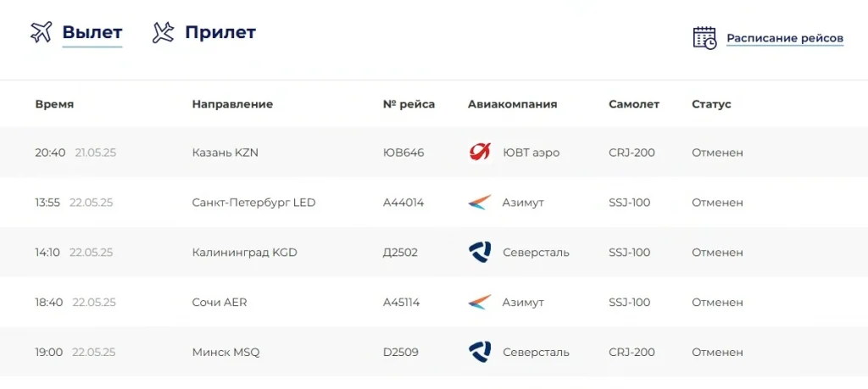Image resolution: width=868 pixels, height=389 pixels.
Task: Click the Статус column header
Action: pyautogui.click(x=711, y=104)
